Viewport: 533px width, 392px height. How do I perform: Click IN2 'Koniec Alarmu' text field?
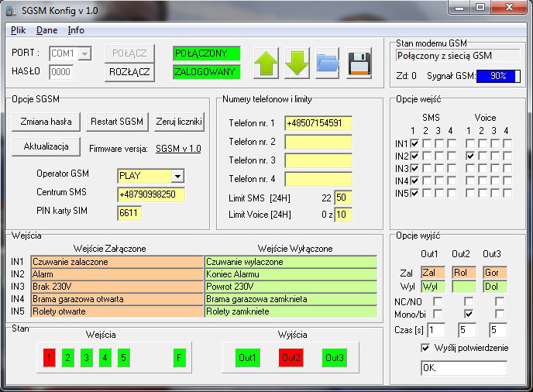[291, 274]
